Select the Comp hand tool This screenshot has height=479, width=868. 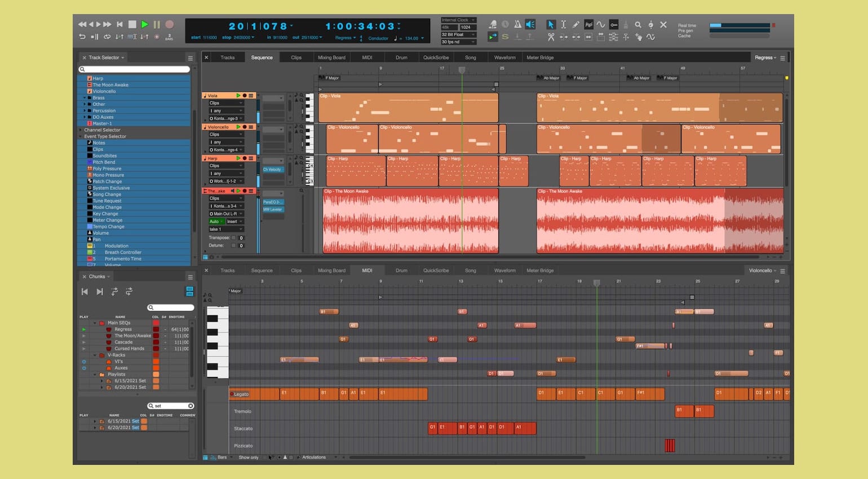[x=638, y=37]
